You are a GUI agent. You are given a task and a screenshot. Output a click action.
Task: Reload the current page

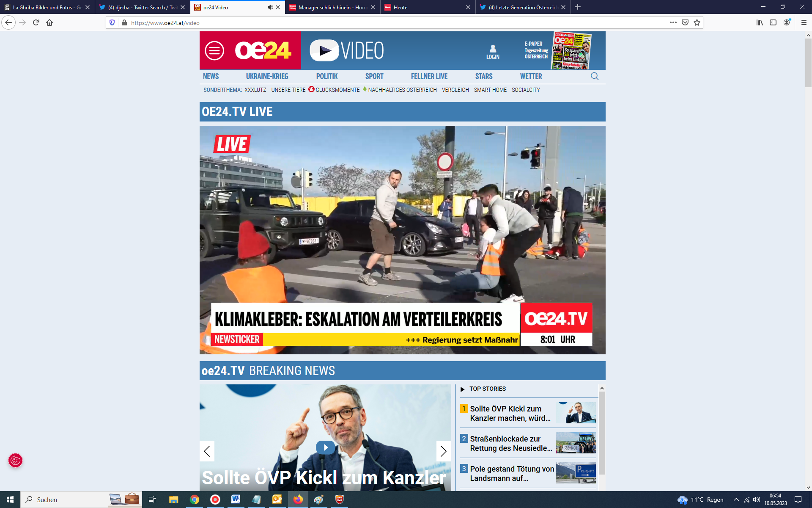(36, 22)
